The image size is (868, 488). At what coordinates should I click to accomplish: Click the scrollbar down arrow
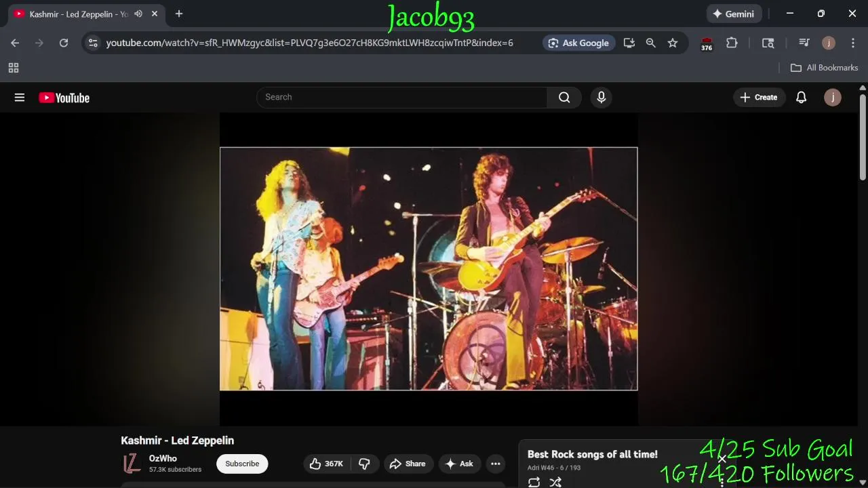[863, 483]
